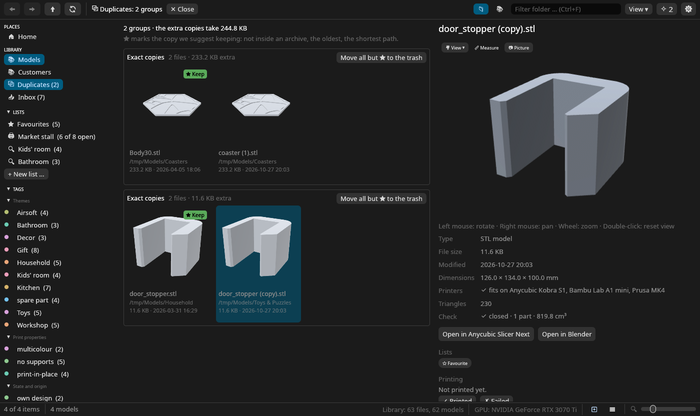Open the Bathroom saved search list

tap(34, 162)
